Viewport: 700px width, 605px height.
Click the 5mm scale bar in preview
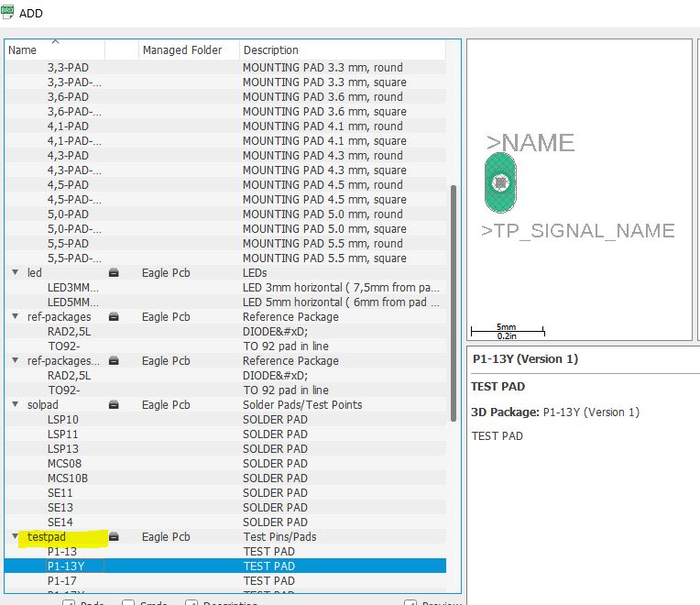(507, 330)
